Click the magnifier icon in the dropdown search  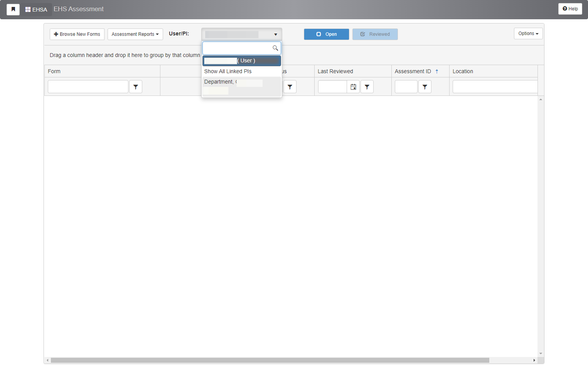(275, 48)
